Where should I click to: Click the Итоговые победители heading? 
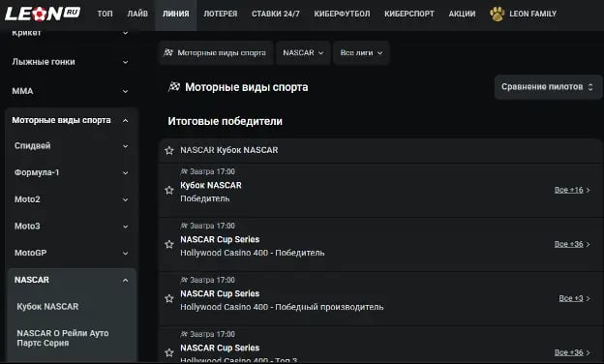click(225, 121)
